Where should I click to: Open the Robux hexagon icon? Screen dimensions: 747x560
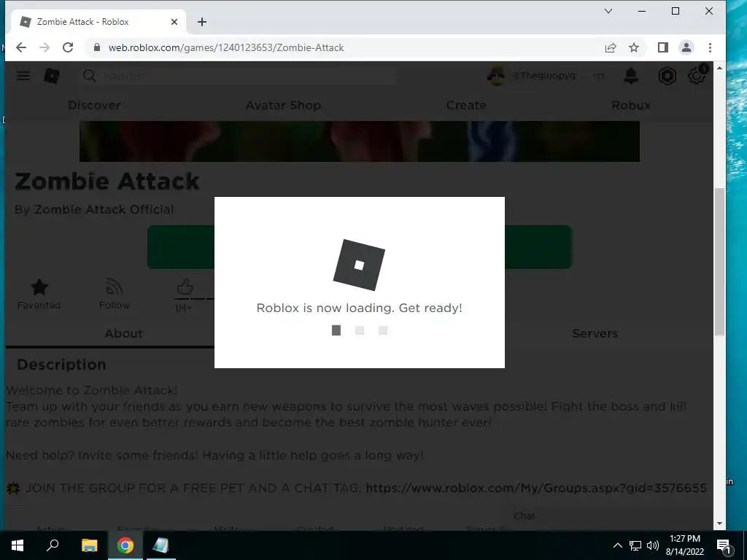point(667,76)
